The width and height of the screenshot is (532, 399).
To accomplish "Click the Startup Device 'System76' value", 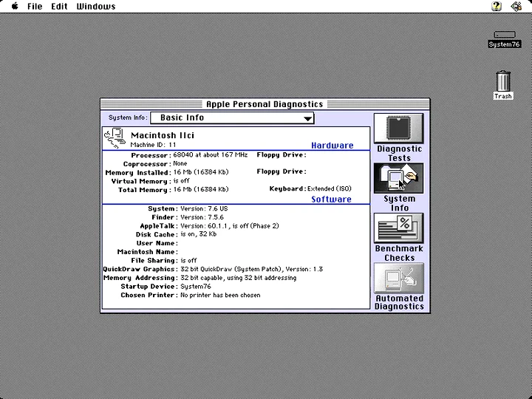I will [x=195, y=287].
